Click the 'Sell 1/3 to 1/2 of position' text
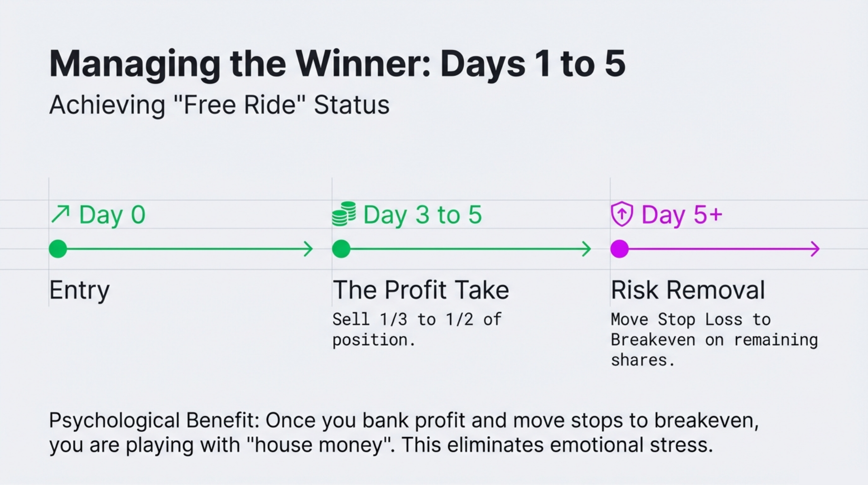This screenshot has height=485, width=868. pos(416,329)
